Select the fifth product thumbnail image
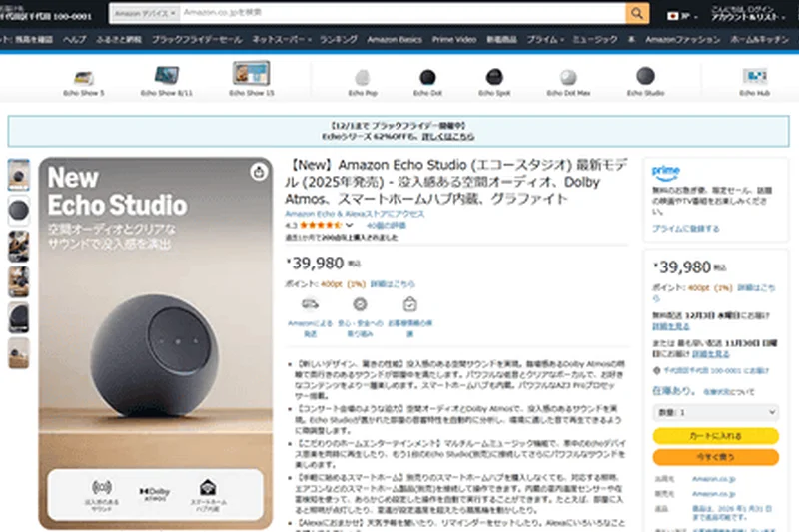799x532 pixels. (x=19, y=317)
